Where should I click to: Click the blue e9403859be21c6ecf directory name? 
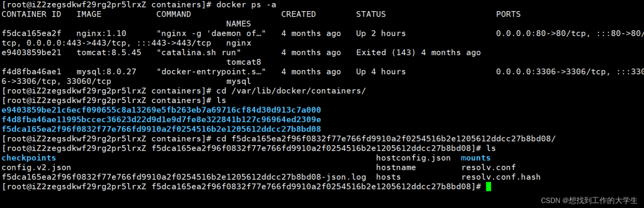point(161,110)
